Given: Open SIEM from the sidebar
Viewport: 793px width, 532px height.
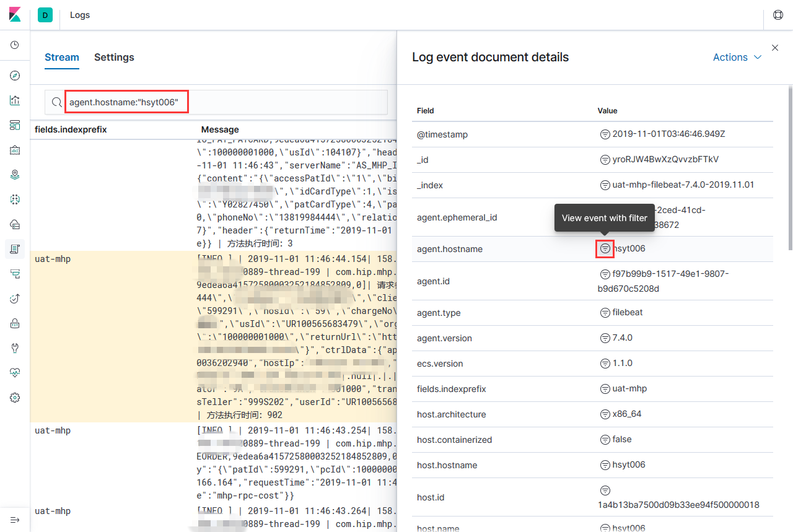Looking at the screenshot, I should (15, 323).
